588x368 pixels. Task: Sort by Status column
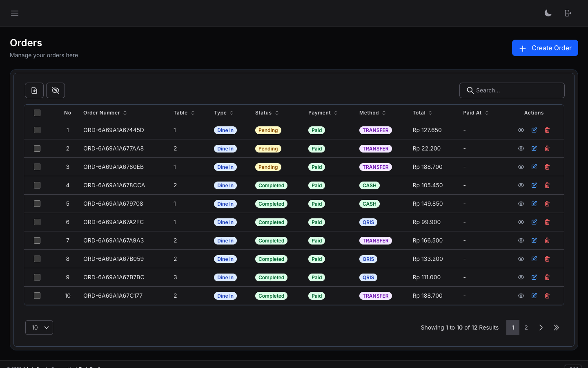[x=267, y=113]
